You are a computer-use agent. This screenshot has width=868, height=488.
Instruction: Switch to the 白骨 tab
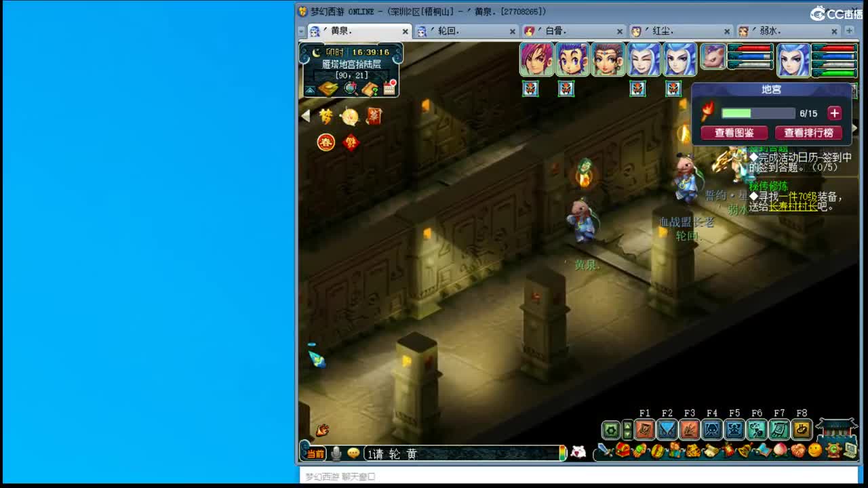[574, 31]
